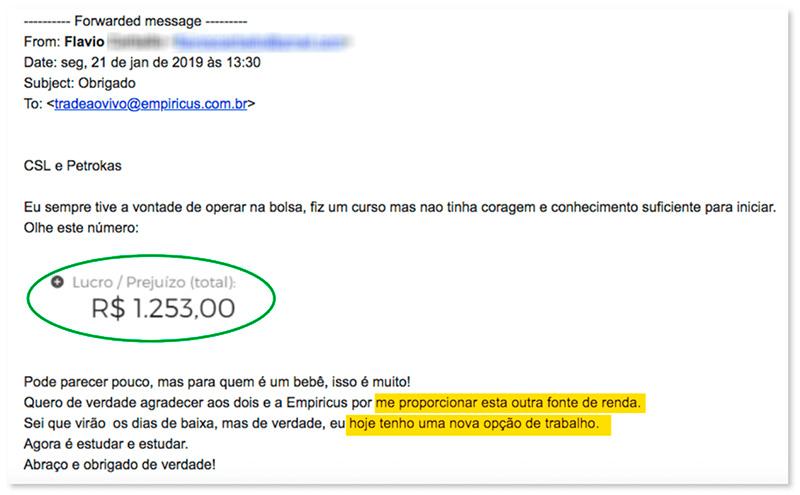Click the Lucro / Prejuízo (total) label
800x495 pixels.
(x=154, y=282)
